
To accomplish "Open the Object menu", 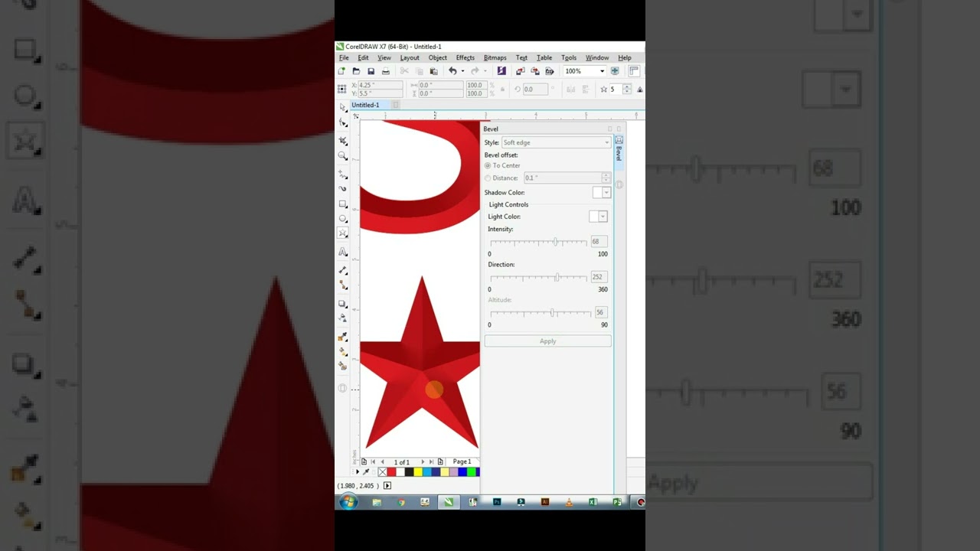I will (437, 57).
